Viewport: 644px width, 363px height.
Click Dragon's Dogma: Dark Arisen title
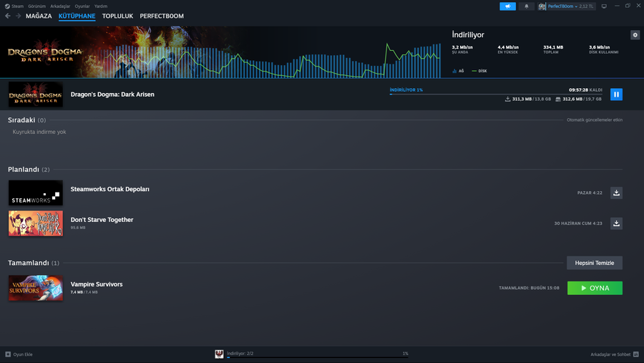112,94
